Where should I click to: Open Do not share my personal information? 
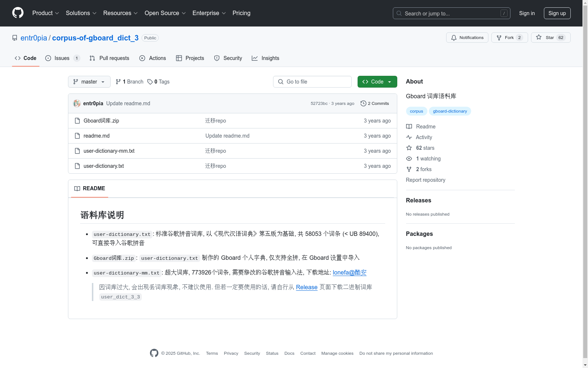pyautogui.click(x=396, y=353)
